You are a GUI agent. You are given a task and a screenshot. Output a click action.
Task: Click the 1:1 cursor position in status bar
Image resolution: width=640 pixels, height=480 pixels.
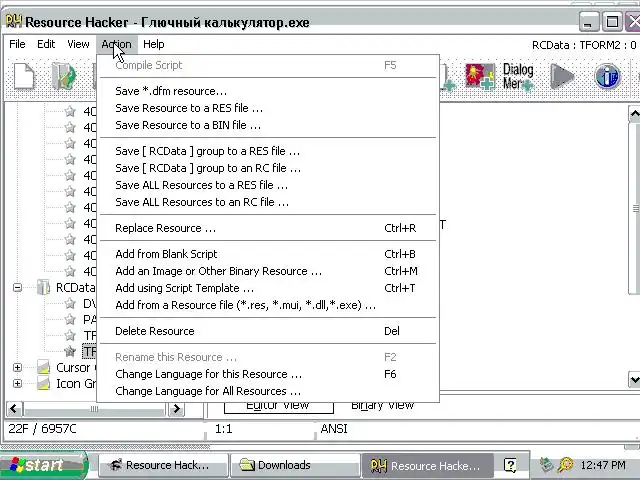click(223, 429)
